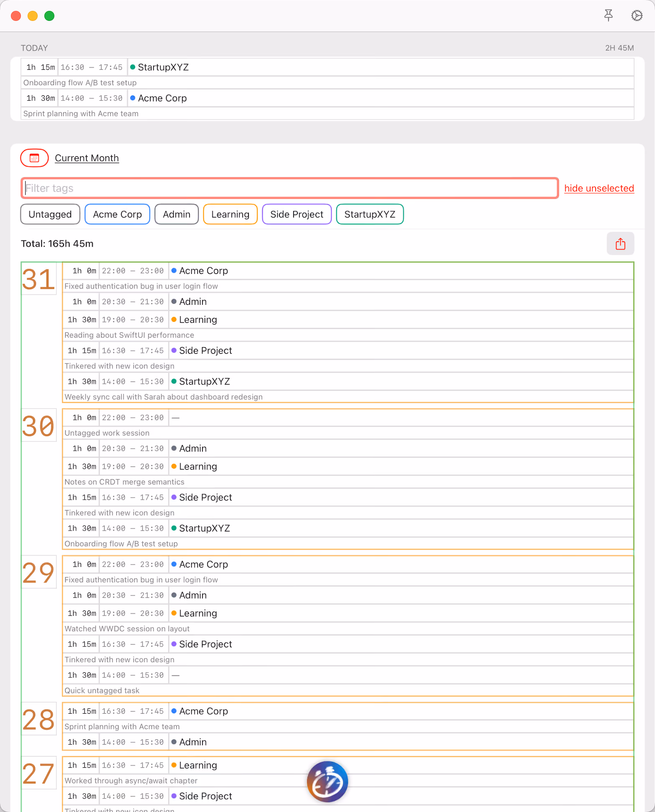The width and height of the screenshot is (655, 812).
Task: Click day 28 time range 16:30 – 17:45
Action: (133, 711)
